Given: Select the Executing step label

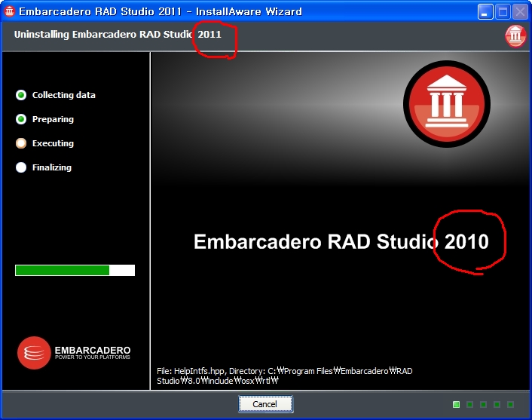Looking at the screenshot, I should [x=53, y=143].
